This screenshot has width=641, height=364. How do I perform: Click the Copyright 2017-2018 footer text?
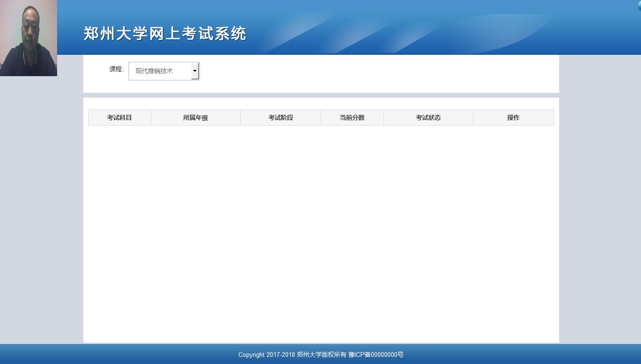tap(266, 354)
